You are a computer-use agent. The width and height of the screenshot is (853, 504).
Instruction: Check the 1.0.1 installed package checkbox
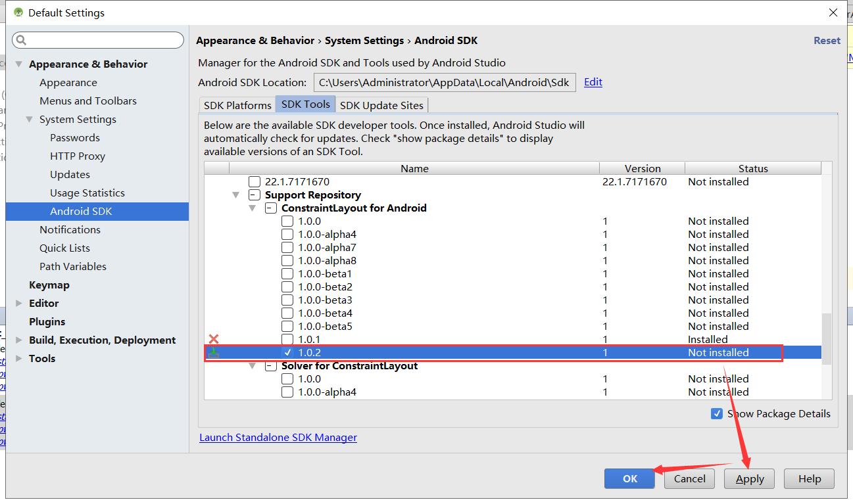pyautogui.click(x=287, y=339)
